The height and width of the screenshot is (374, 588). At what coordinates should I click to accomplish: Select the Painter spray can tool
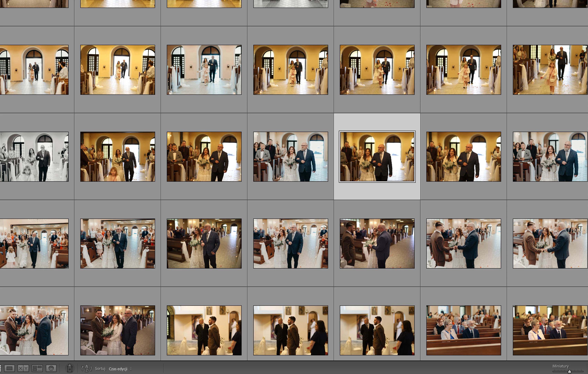point(70,368)
